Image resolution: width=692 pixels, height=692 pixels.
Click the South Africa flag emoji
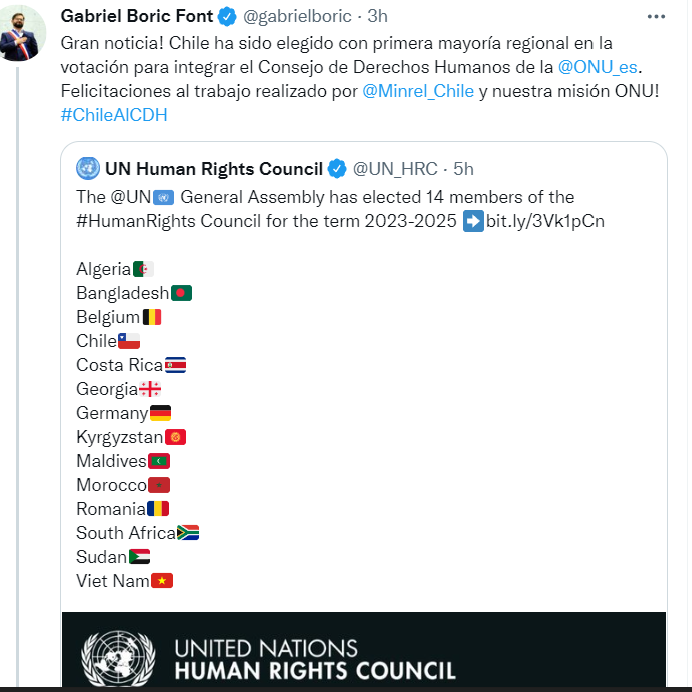(188, 533)
